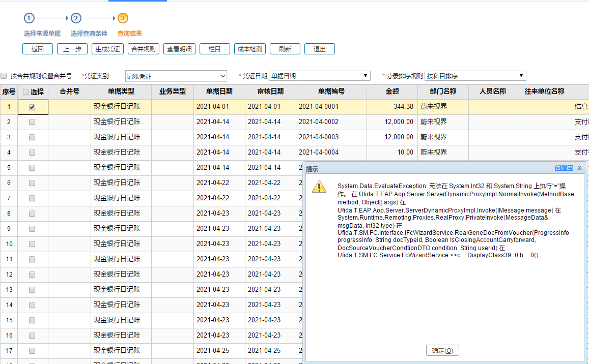The width and height of the screenshot is (589, 364).
Task: Open the 栏目 column settings
Action: (214, 49)
